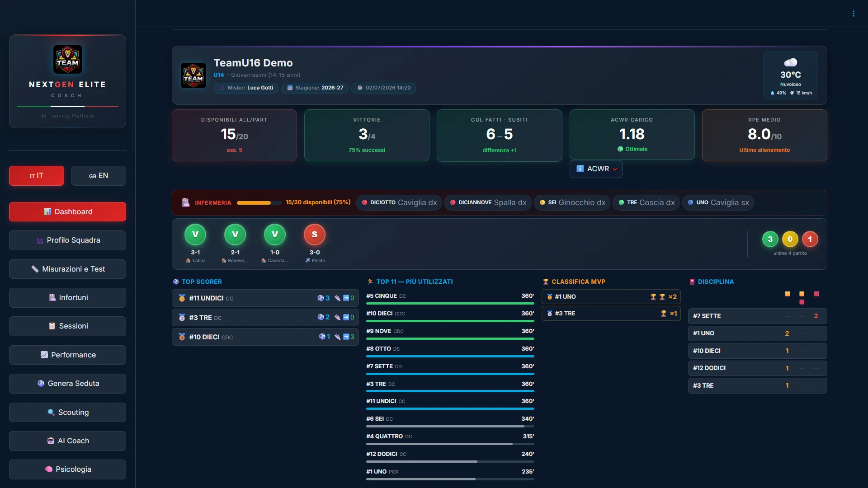Screen dimensions: 868x488
Task: Click the TeamU16 Demo team badge
Action: (x=193, y=75)
